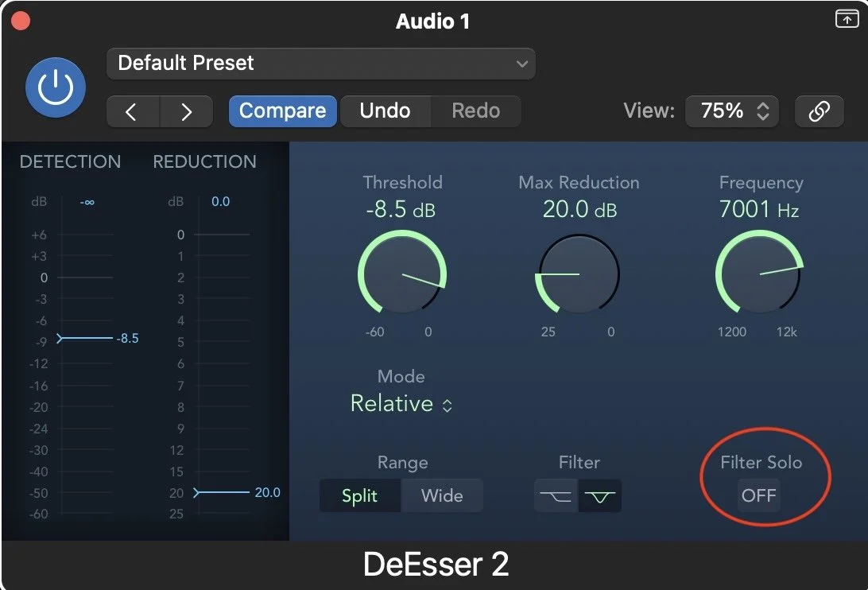Click the reduction meter 0.0 readout

click(x=220, y=202)
